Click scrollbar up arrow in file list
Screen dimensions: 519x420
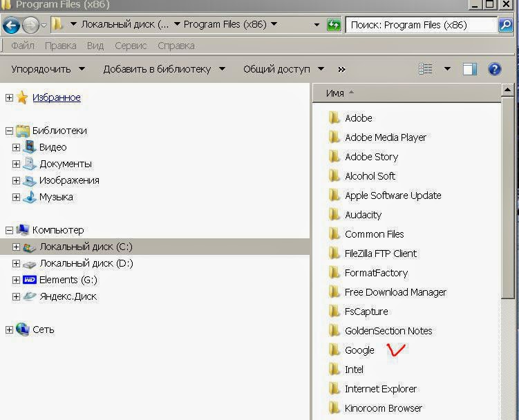pyautogui.click(x=507, y=90)
